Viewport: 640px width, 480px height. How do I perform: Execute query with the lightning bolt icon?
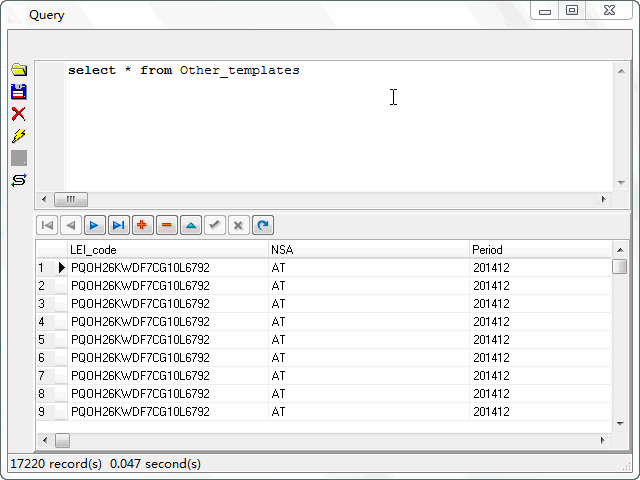(18, 136)
